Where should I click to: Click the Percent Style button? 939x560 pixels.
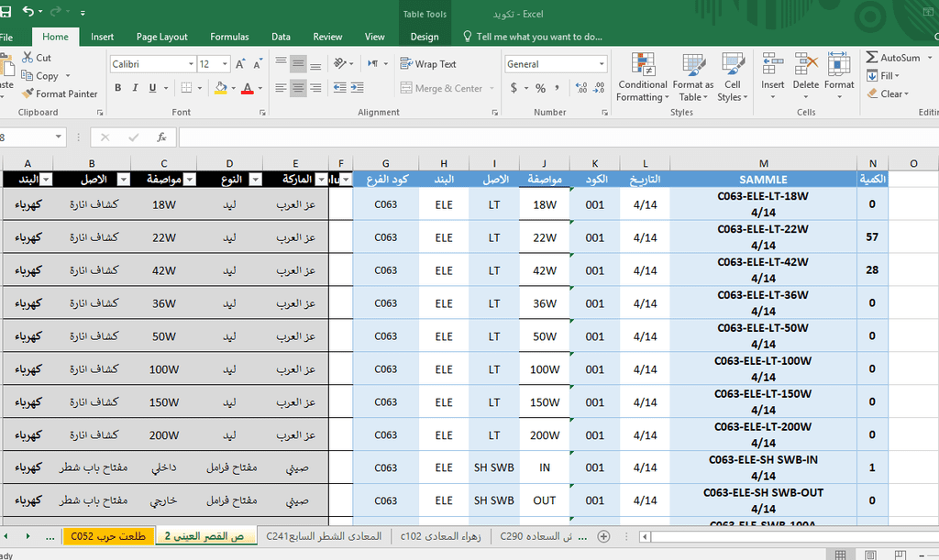540,88
